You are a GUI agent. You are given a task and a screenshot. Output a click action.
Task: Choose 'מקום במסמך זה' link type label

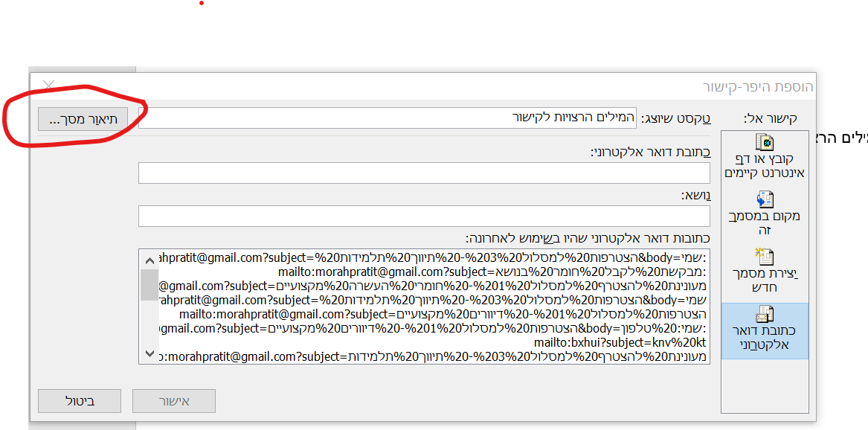pos(764,222)
